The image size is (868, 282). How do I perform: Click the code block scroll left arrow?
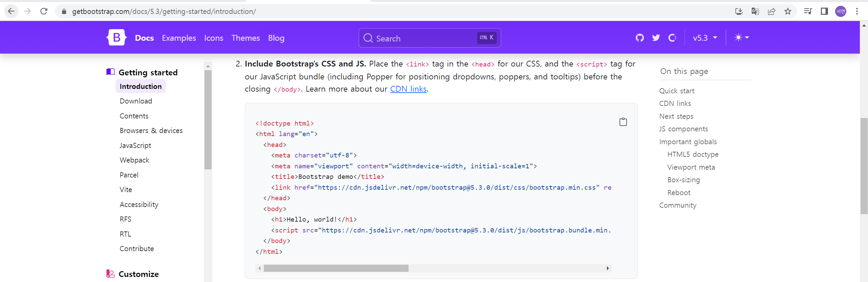(x=259, y=268)
